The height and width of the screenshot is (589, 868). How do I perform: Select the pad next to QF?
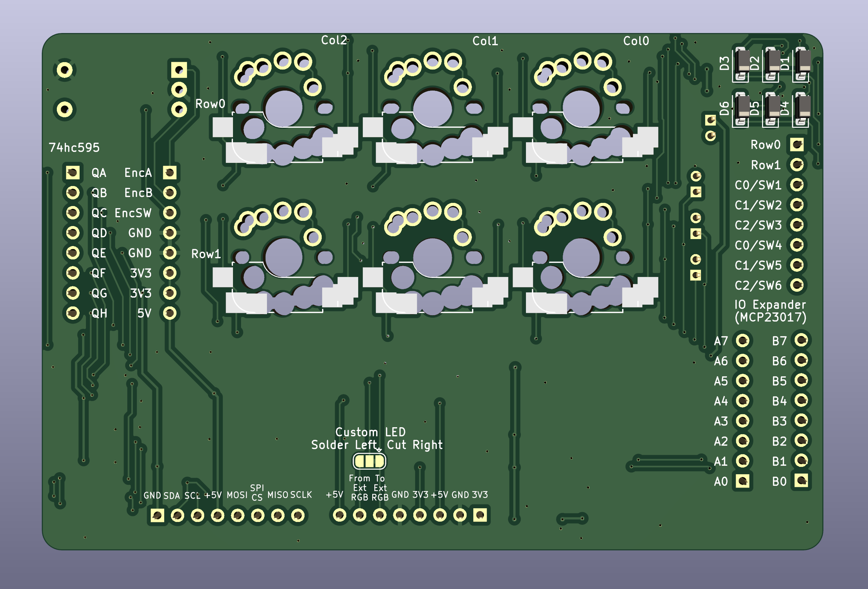coord(73,273)
